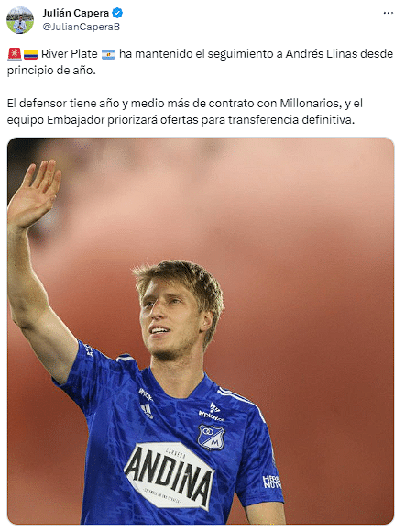Viewport: 405px width, 532px height.
Task: Click the Julián Capera display name
Action: coord(75,13)
